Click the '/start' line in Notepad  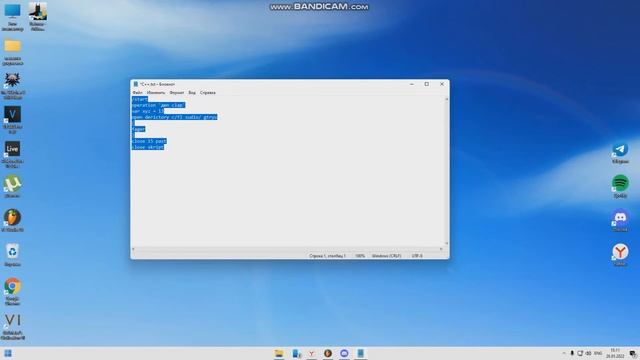pyautogui.click(x=140, y=99)
